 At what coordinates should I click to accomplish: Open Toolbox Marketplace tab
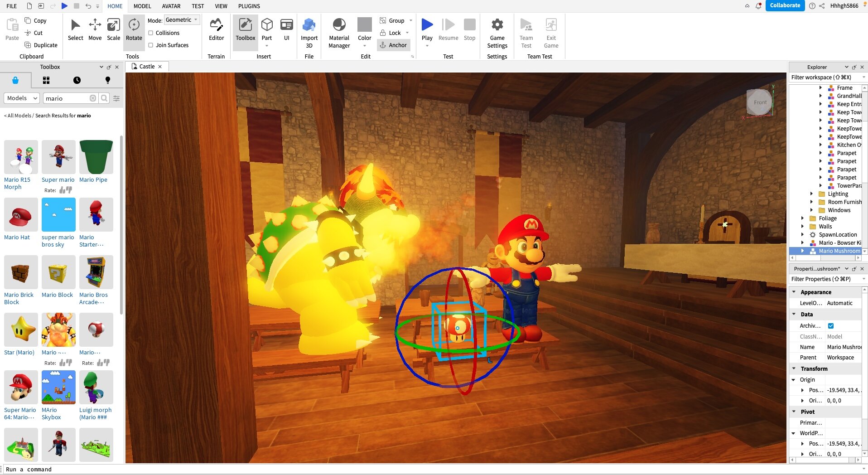click(x=15, y=80)
